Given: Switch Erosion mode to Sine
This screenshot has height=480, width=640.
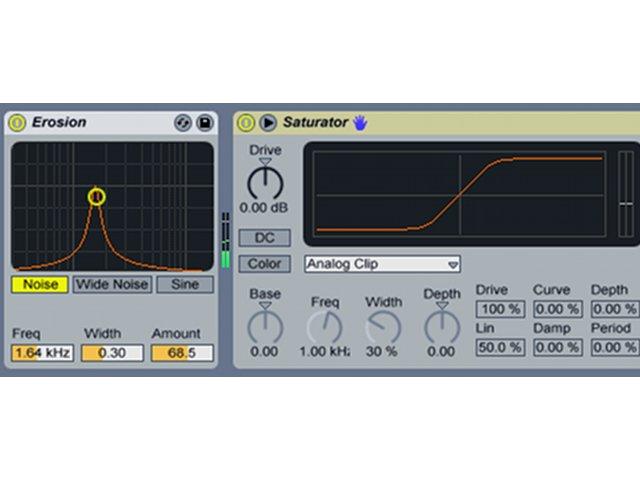Looking at the screenshot, I should (185, 284).
